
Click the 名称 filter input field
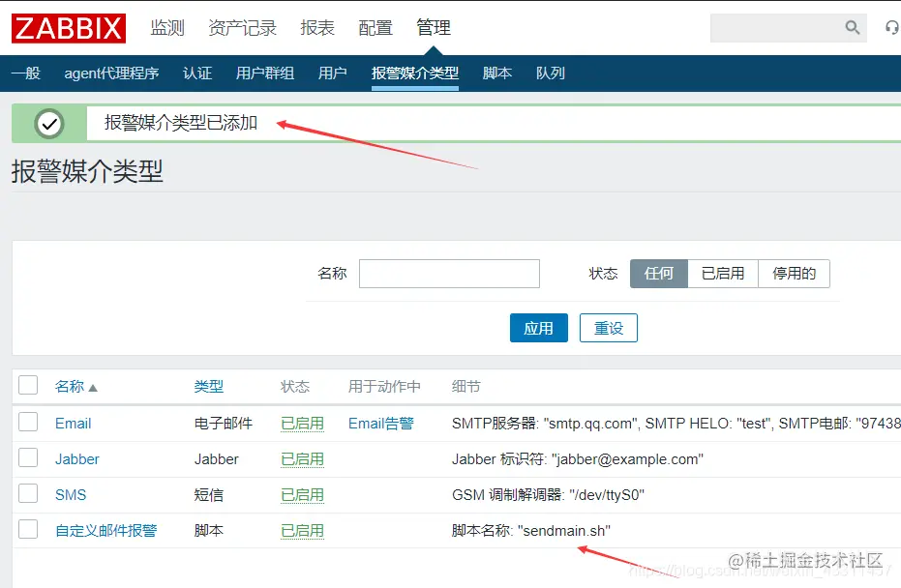point(449,274)
